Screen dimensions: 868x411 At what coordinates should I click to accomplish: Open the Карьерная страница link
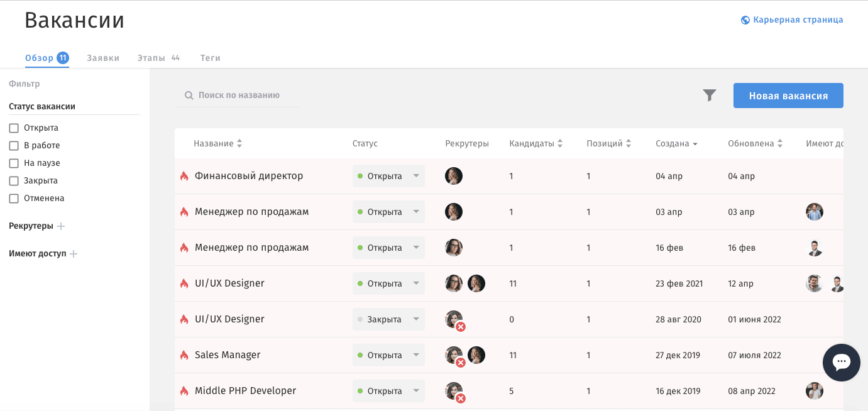click(x=793, y=20)
